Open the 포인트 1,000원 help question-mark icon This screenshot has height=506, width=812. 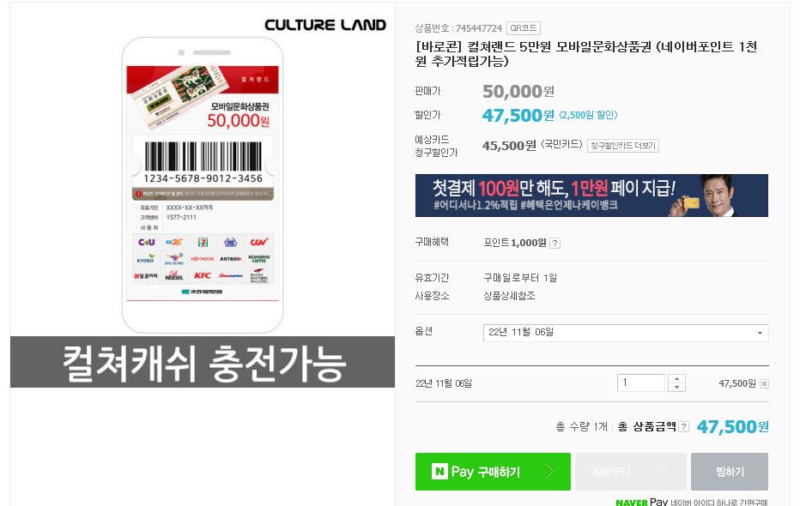(x=554, y=244)
